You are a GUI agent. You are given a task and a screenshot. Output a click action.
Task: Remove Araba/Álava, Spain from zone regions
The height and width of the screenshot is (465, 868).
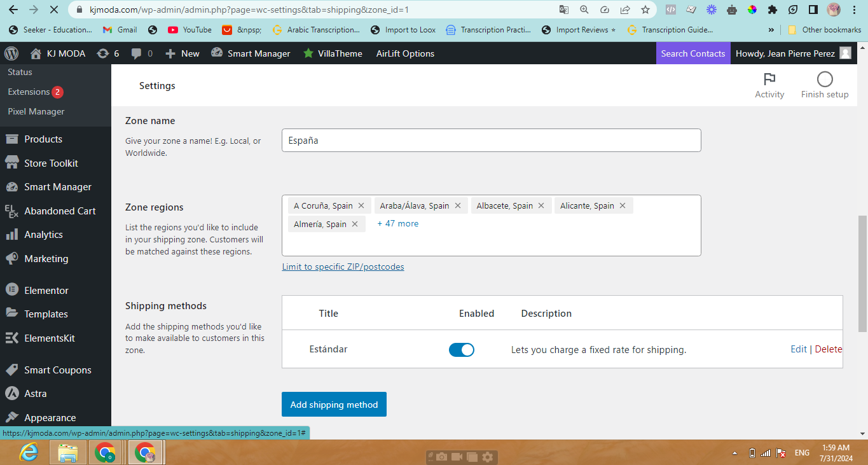pos(458,205)
